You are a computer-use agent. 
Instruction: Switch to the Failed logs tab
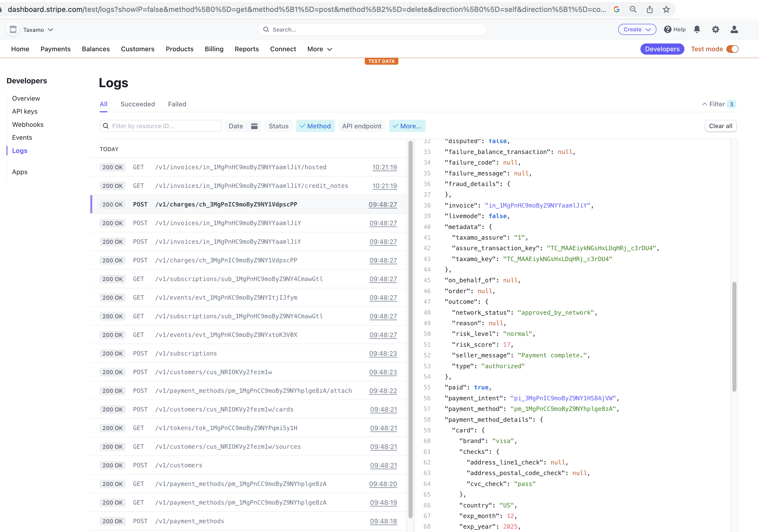coord(177,104)
